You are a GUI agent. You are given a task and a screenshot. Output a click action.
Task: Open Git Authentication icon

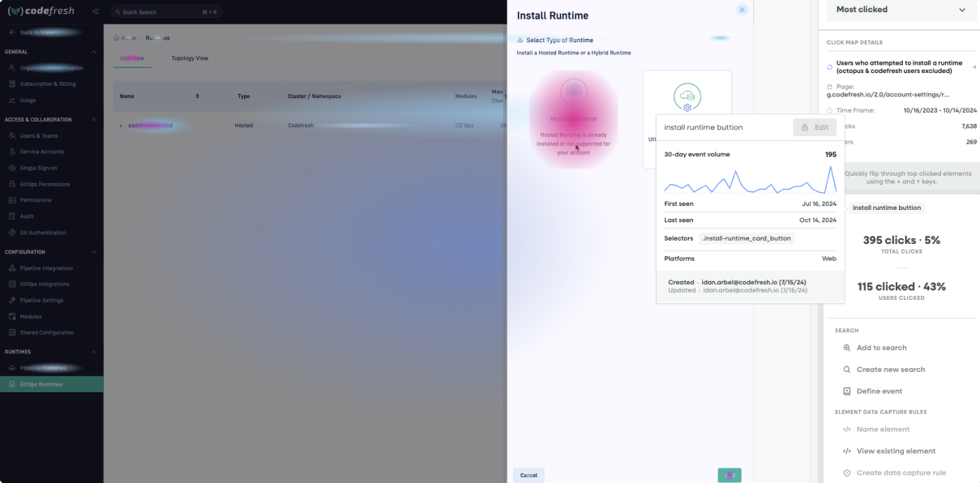click(12, 233)
